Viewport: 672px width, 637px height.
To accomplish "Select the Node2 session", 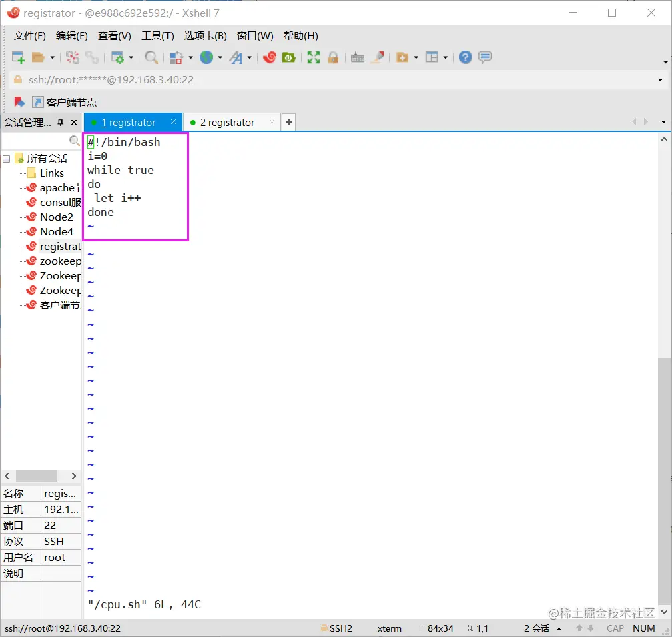I will coord(56,217).
